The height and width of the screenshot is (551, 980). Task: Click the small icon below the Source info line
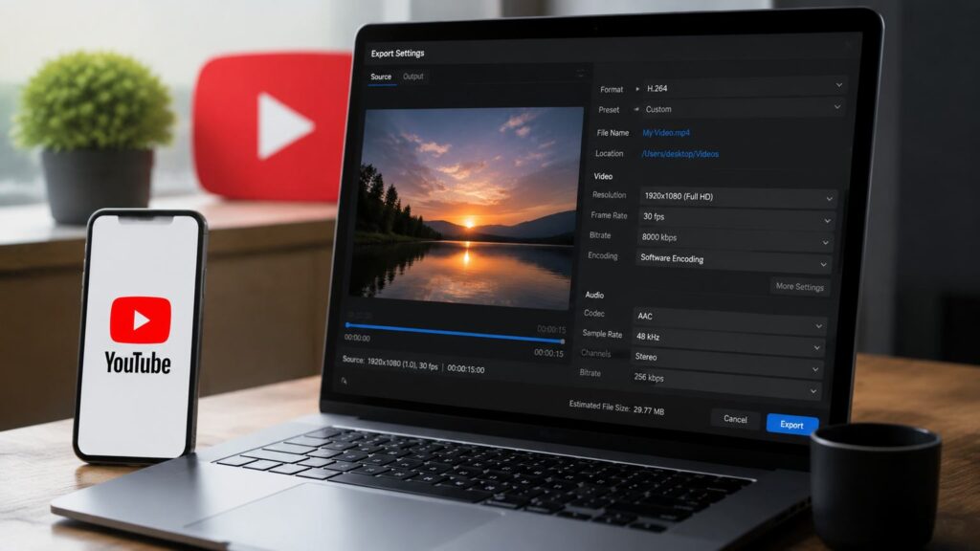click(x=344, y=381)
